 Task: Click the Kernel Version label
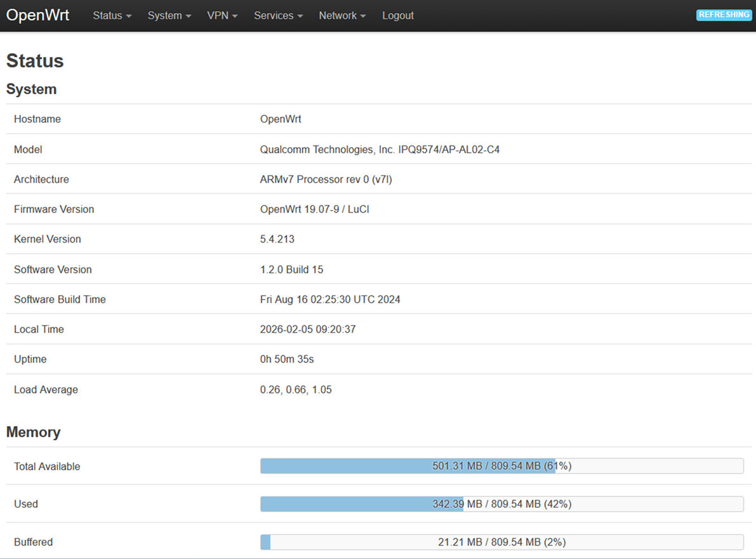[x=47, y=239]
